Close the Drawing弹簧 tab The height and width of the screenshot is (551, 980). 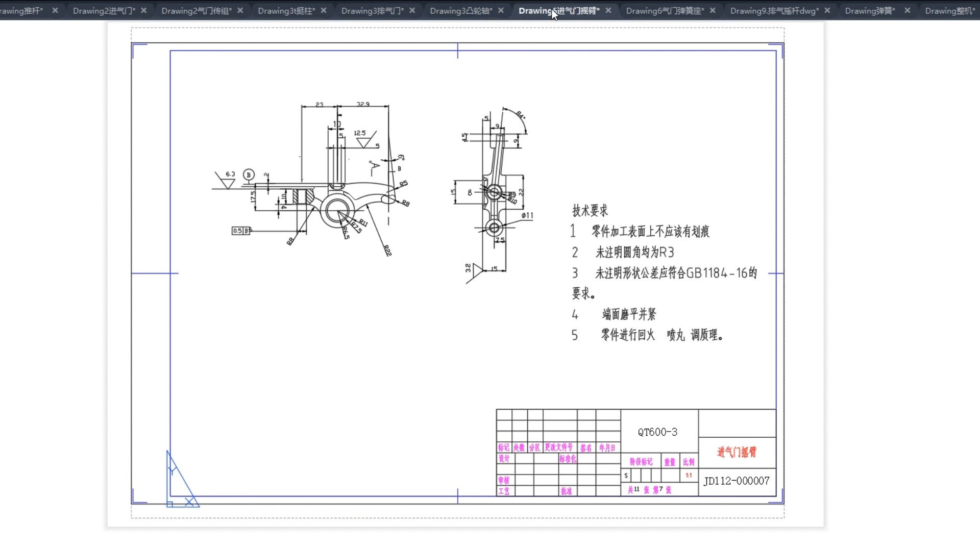(907, 10)
